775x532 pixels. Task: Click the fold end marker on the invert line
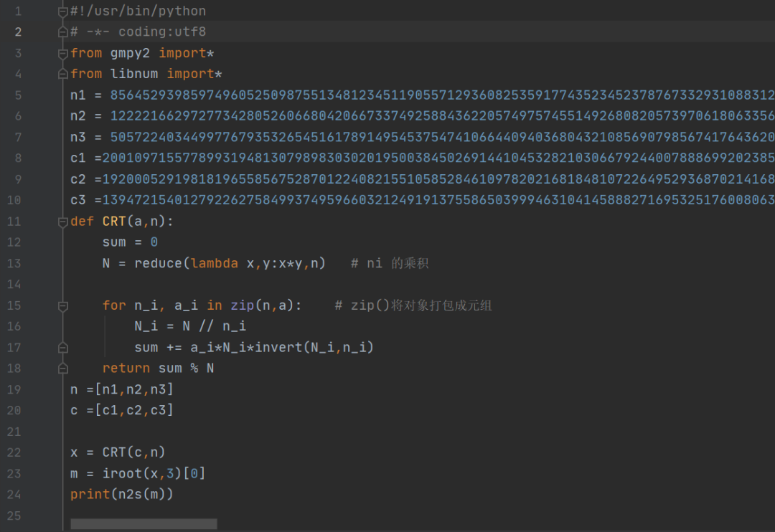(x=63, y=347)
